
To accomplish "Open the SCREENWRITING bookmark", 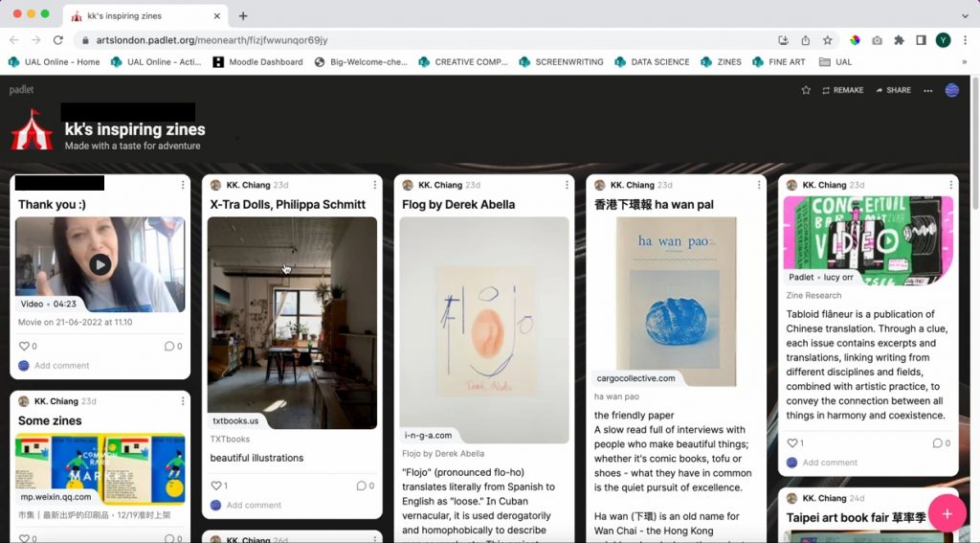I will point(561,62).
